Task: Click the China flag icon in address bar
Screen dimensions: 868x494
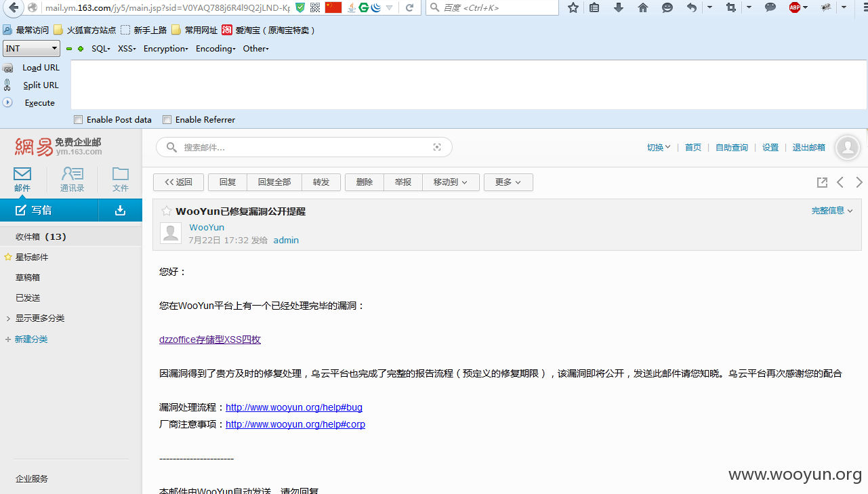Action: coord(333,8)
